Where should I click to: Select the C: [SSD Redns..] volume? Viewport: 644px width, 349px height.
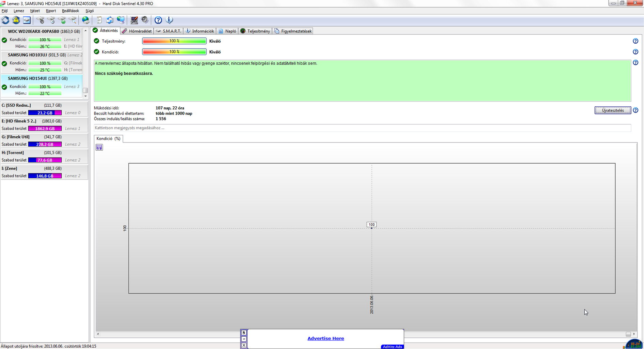click(44, 109)
